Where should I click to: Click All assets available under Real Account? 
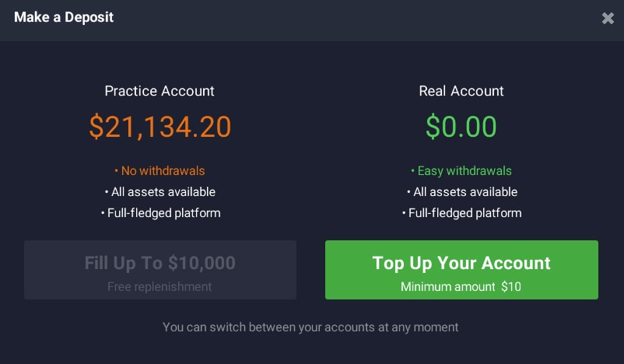click(x=461, y=191)
